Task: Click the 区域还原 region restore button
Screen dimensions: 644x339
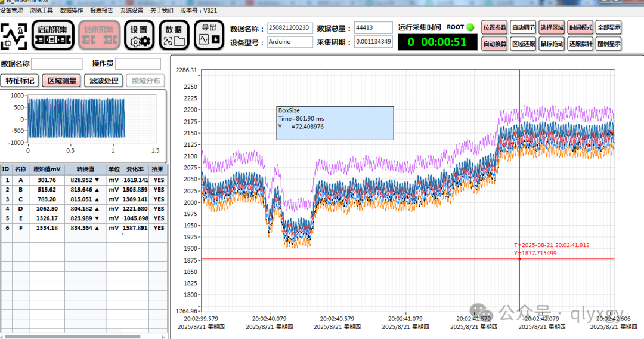Action: [x=524, y=44]
